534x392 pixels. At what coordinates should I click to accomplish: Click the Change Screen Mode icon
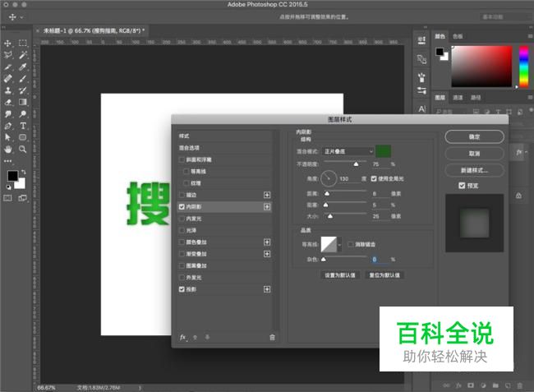(22, 198)
